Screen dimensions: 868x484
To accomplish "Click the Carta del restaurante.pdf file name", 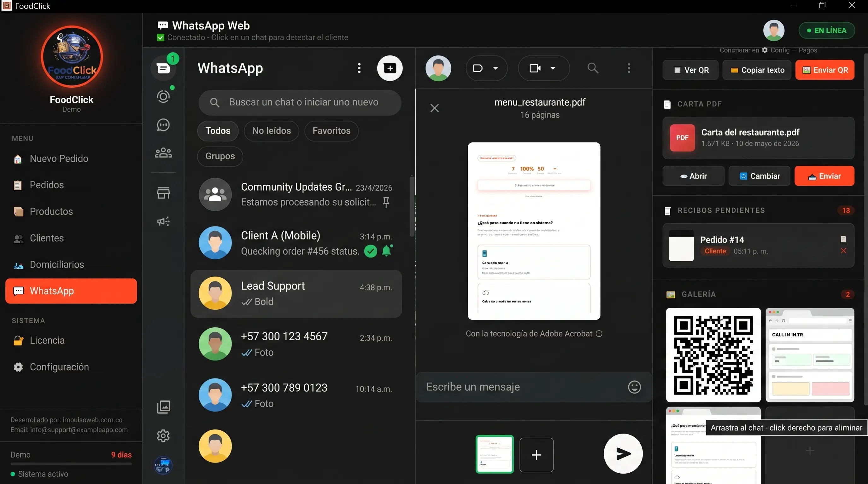I will [x=750, y=132].
